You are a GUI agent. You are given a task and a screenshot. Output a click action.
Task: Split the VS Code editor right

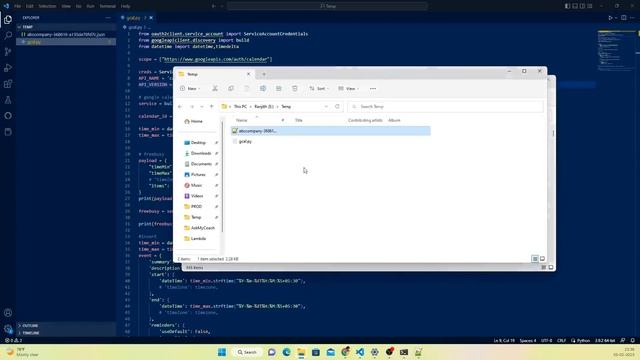point(624,18)
